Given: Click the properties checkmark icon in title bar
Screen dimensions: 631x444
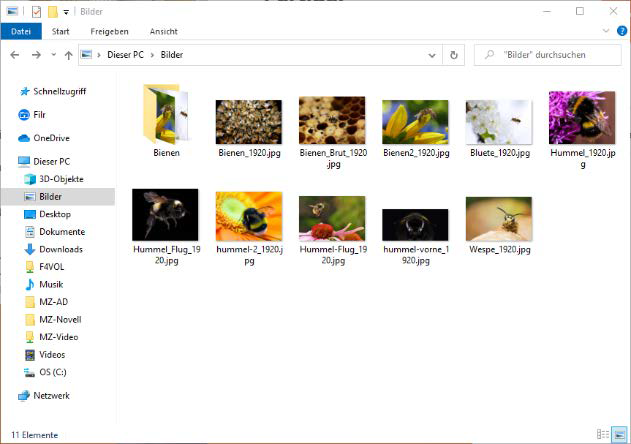Looking at the screenshot, I should tap(37, 11).
